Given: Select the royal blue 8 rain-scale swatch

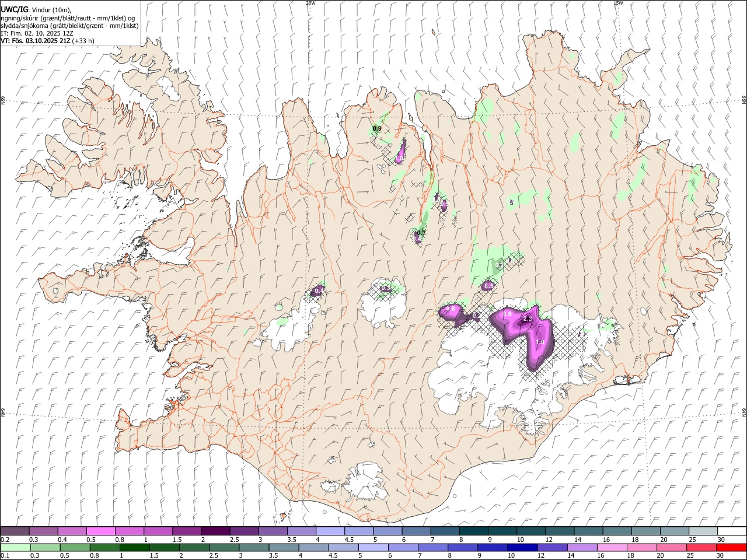Looking at the screenshot, I should pos(463,547).
